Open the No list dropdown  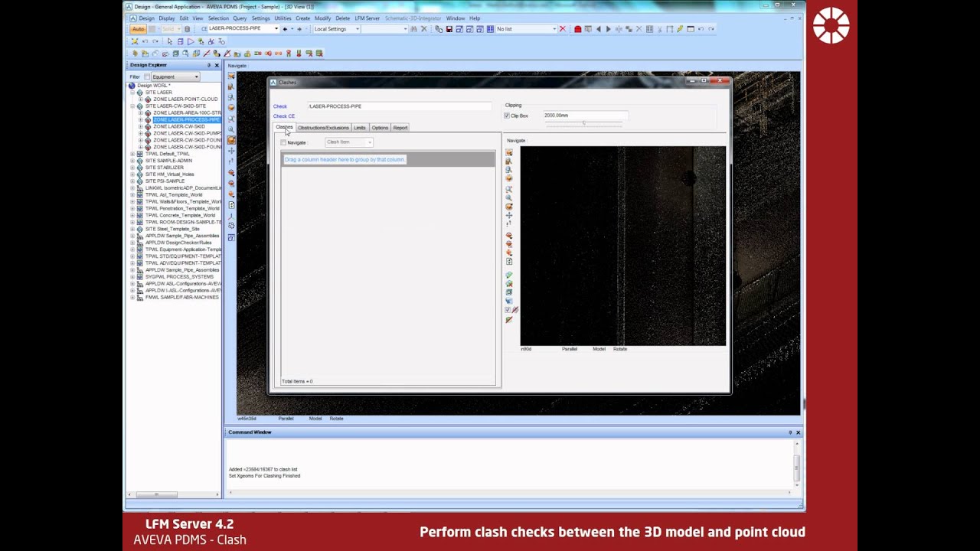pos(555,29)
